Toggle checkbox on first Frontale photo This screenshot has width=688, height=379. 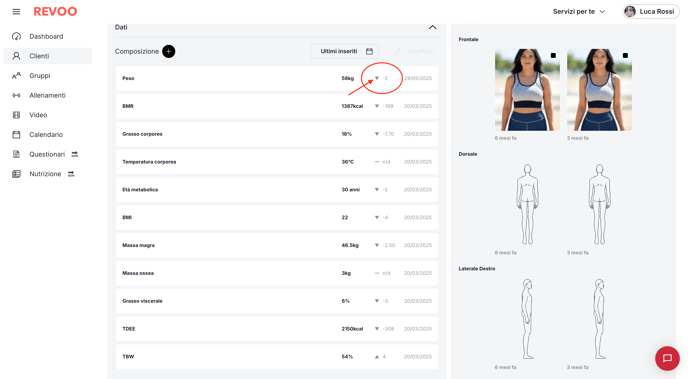pyautogui.click(x=553, y=55)
